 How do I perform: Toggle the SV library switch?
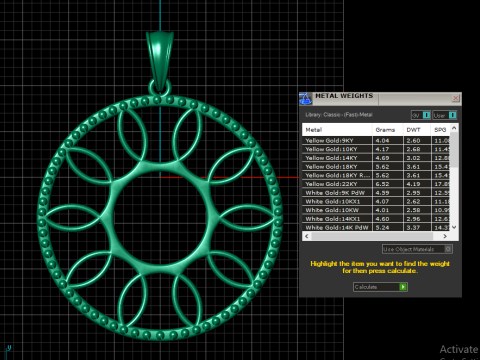[421, 115]
